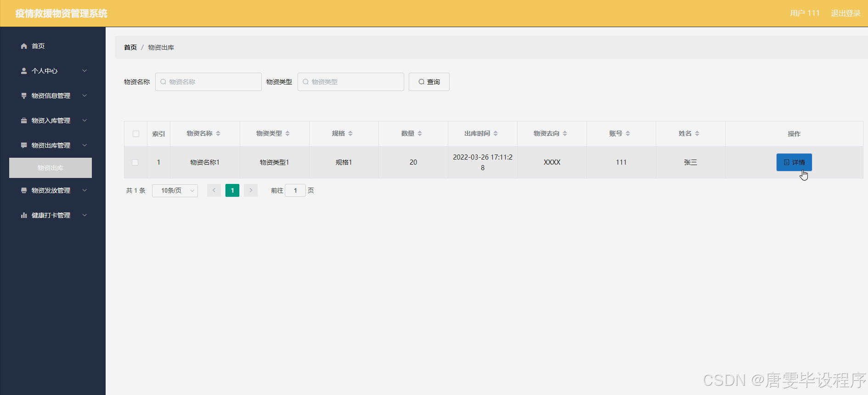Click the 111 account cell
Image resolution: width=868 pixels, height=395 pixels.
pyautogui.click(x=621, y=162)
